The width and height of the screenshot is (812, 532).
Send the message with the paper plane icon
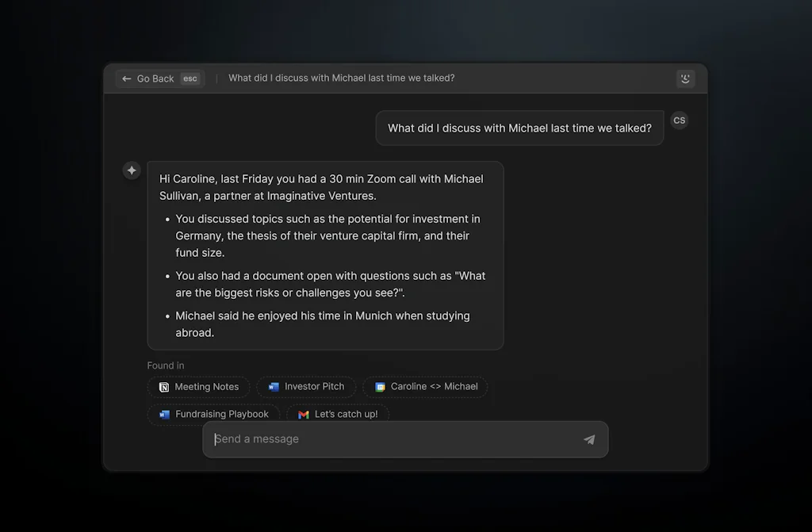[589, 438]
